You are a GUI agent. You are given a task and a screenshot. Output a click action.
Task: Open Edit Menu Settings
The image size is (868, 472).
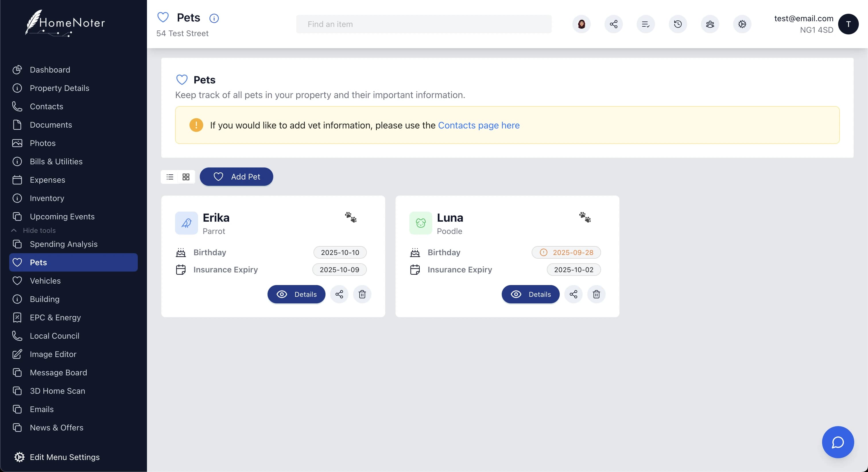point(64,457)
